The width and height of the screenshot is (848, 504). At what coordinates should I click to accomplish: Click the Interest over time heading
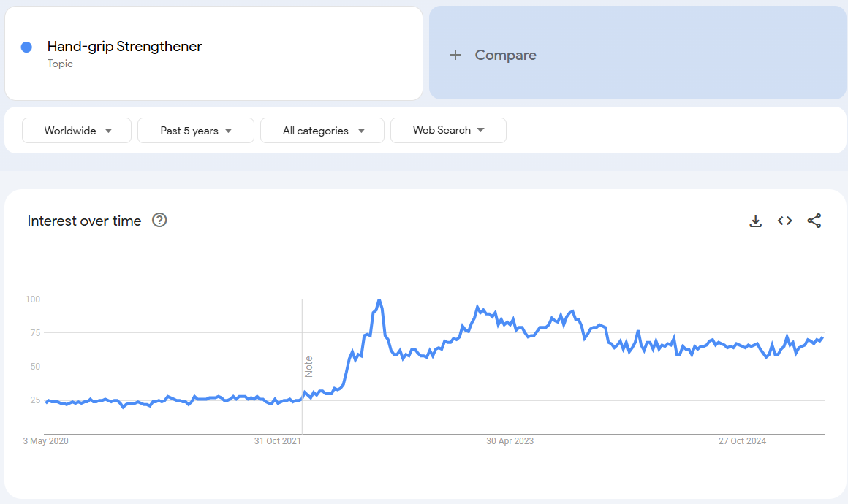tap(84, 221)
